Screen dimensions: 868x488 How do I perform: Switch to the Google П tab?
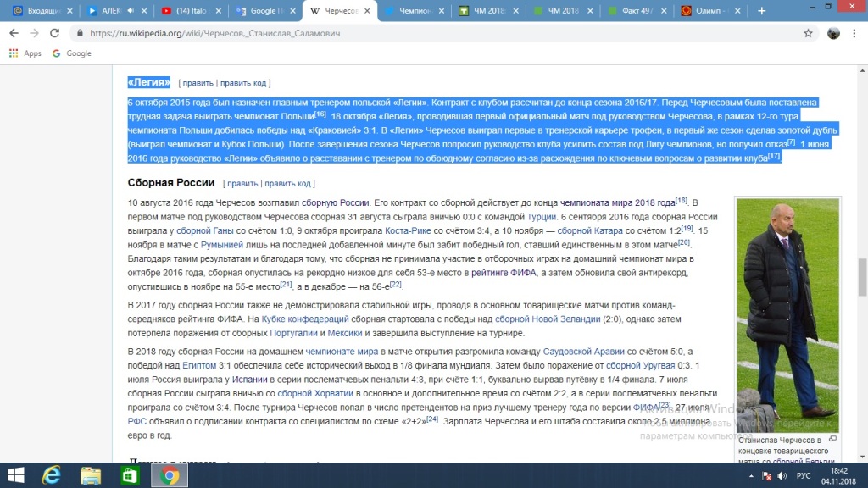tap(267, 10)
